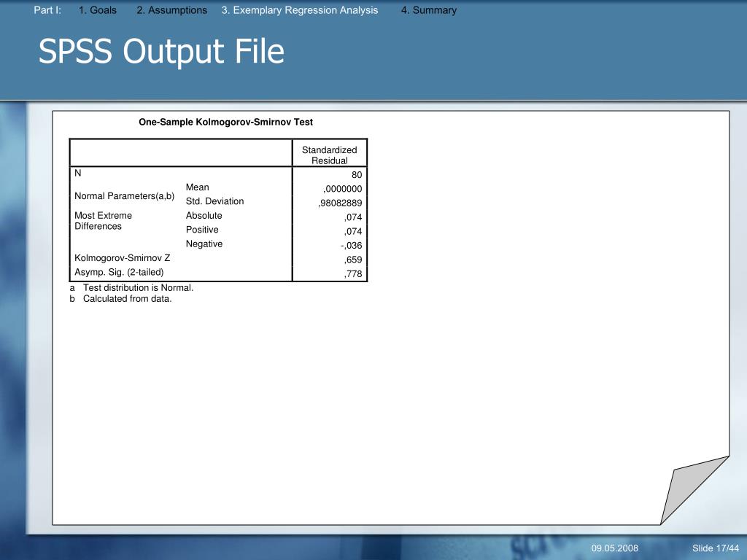Click footnote Test distribution is Normal
Viewport: 747px width, 560px height.
coord(138,287)
